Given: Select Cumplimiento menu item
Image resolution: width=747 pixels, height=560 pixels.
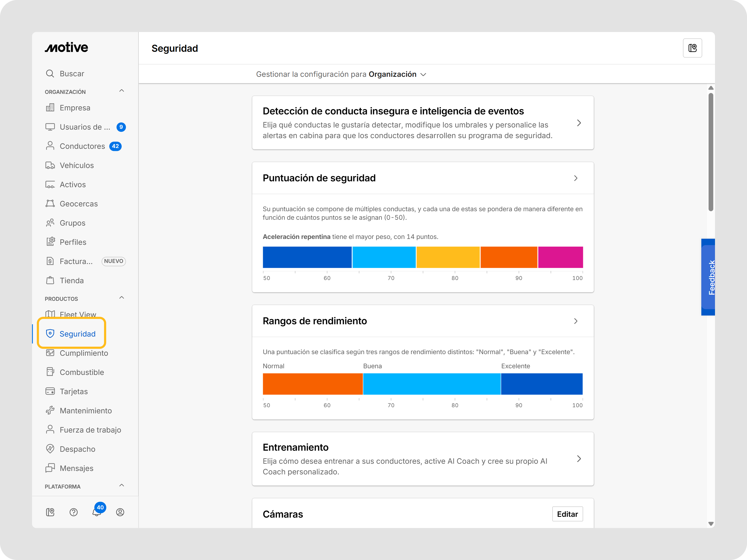Looking at the screenshot, I should click(84, 353).
